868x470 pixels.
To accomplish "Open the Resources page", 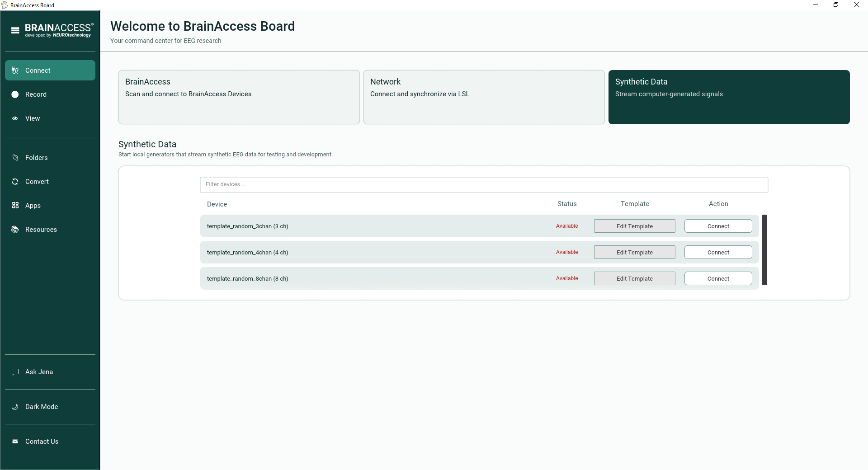I will click(x=50, y=230).
